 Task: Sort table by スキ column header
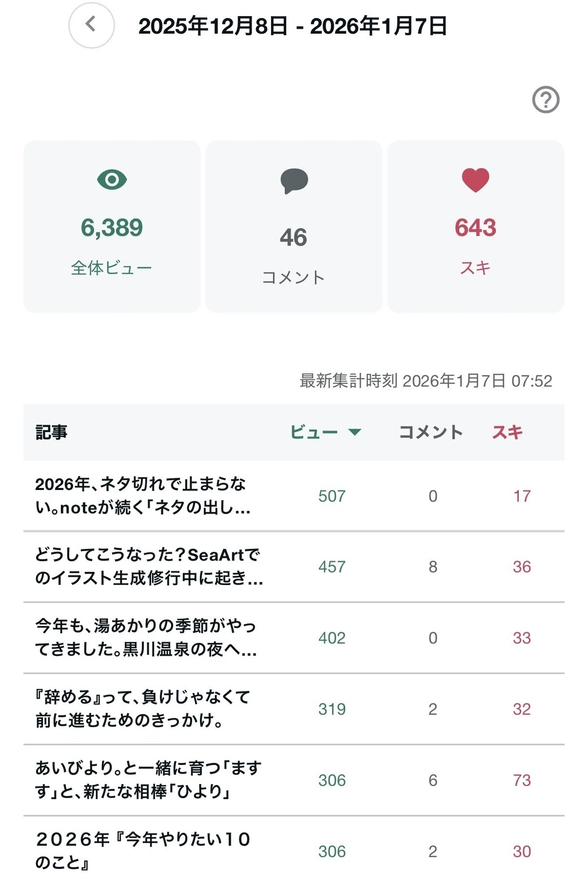(508, 432)
